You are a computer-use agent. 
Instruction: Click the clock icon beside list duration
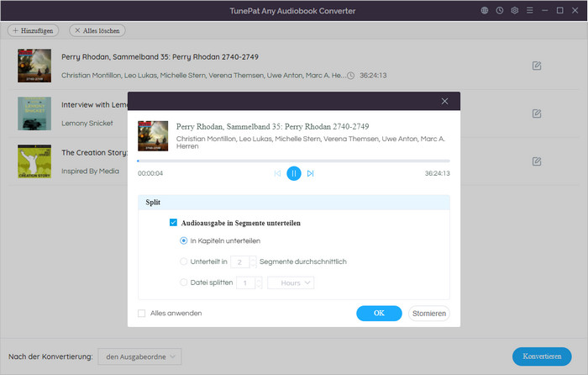pos(350,76)
